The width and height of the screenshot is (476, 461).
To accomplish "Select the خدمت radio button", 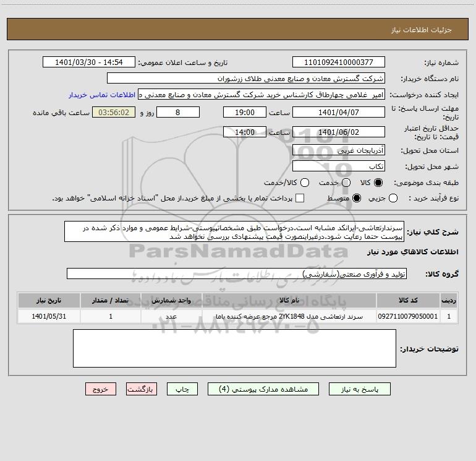I will click(346, 183).
